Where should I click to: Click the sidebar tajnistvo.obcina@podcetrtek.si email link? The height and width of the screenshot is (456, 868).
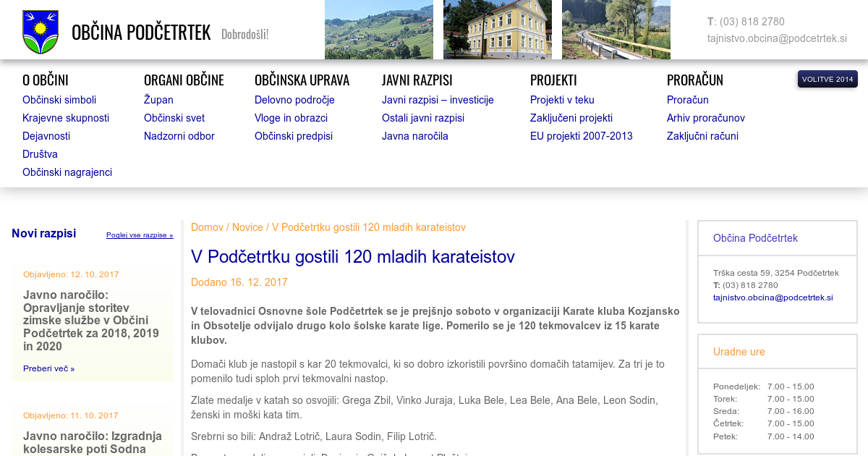773,297
